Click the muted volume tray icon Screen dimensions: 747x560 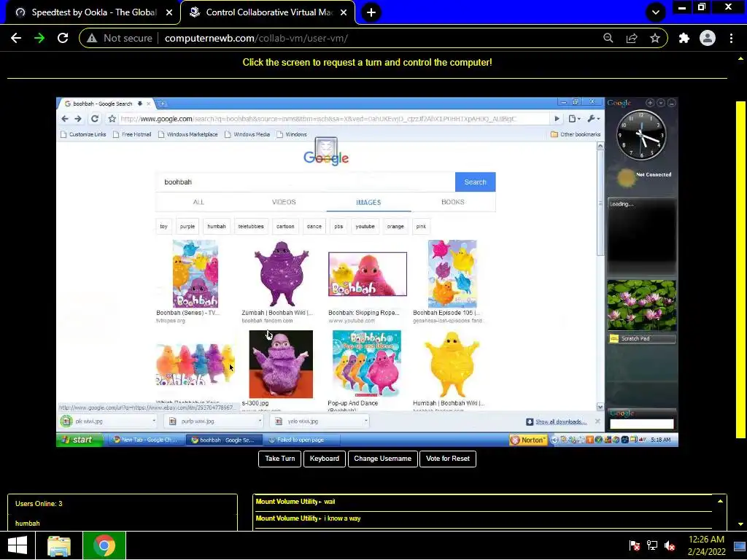[x=670, y=545]
